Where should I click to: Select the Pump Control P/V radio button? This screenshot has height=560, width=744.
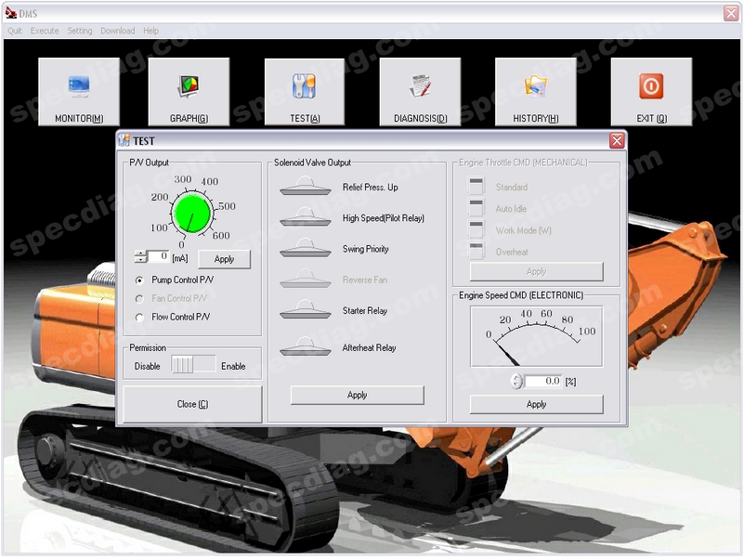pos(141,278)
